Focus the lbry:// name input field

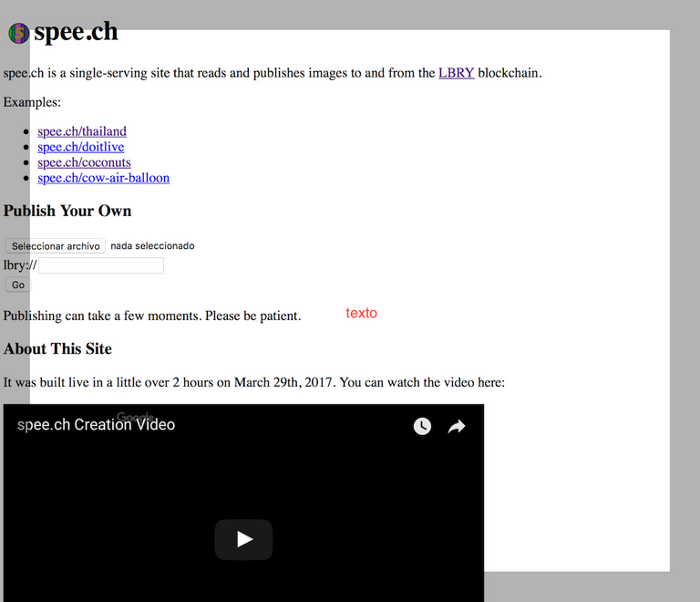click(x=101, y=265)
